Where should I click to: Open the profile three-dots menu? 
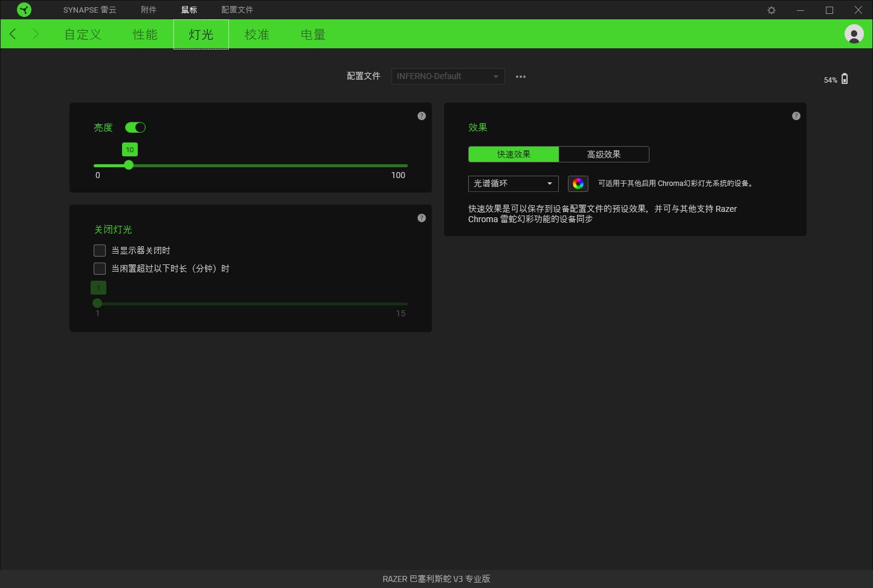pyautogui.click(x=521, y=77)
